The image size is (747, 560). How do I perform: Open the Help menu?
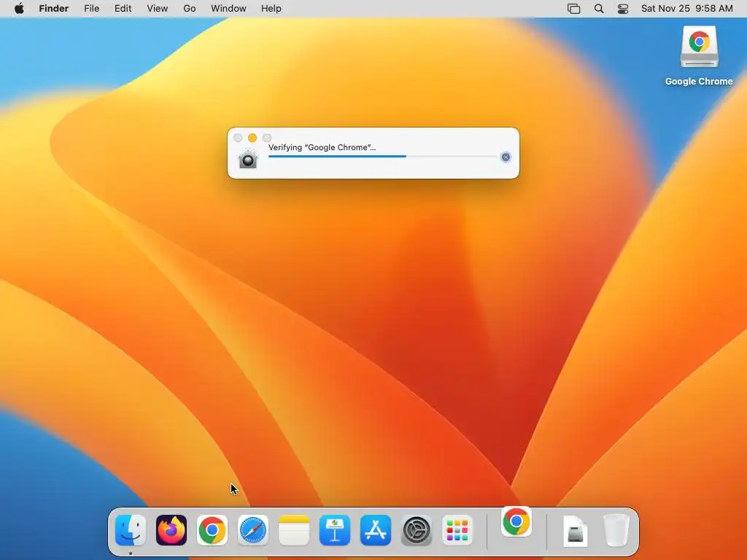(x=271, y=9)
